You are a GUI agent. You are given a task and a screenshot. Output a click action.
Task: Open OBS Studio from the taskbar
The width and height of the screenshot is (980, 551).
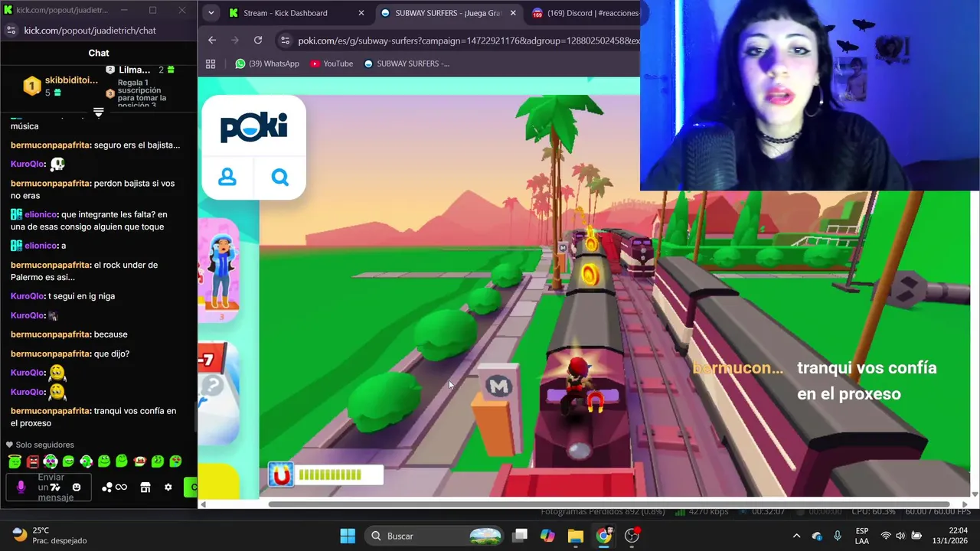point(632,536)
